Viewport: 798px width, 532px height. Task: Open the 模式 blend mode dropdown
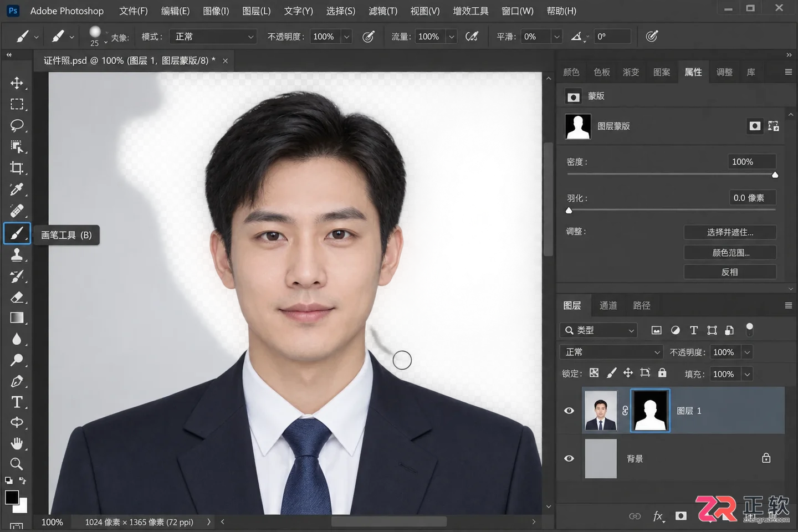click(x=214, y=37)
